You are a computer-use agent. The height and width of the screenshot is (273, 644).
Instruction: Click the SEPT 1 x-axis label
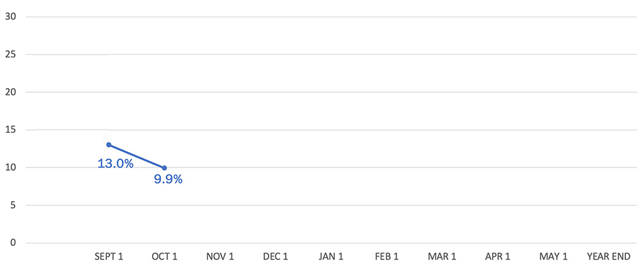point(109,256)
